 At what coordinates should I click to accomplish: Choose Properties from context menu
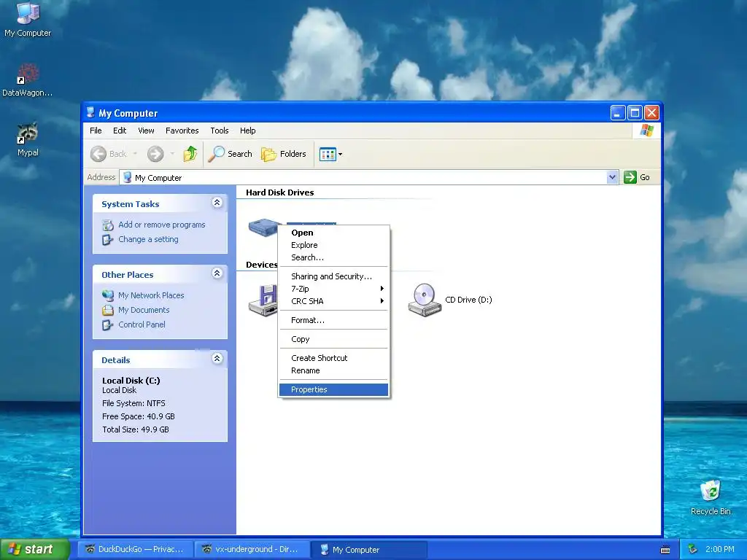click(333, 389)
